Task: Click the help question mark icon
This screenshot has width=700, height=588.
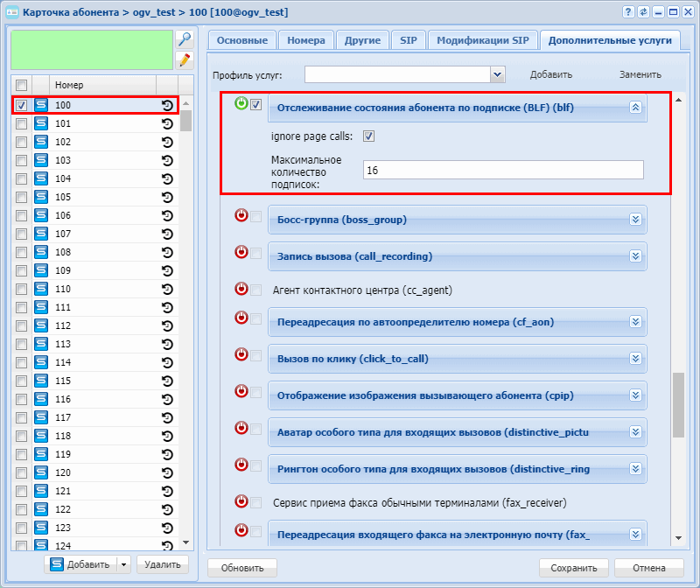Action: [x=627, y=12]
